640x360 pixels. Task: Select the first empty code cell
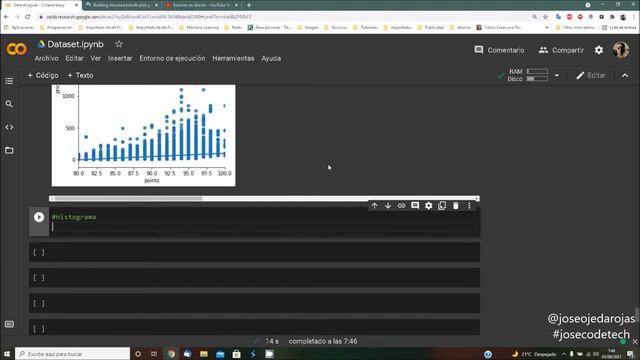[x=254, y=252]
